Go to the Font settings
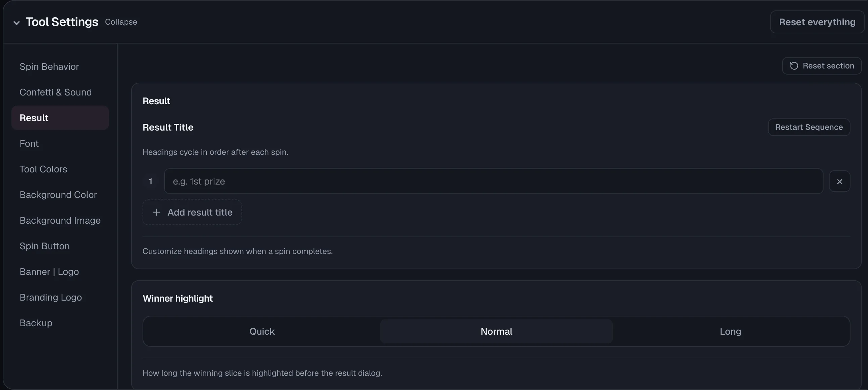Screen dimensions: 868x390 click(60, 143)
